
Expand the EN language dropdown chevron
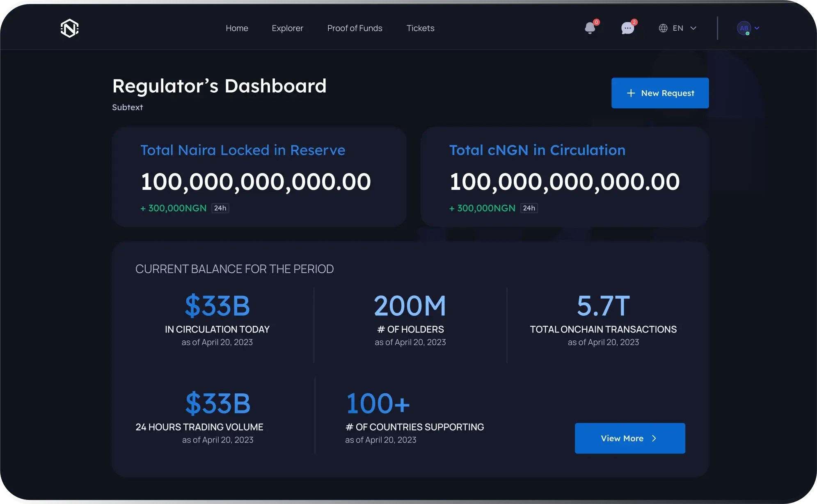pyautogui.click(x=693, y=28)
